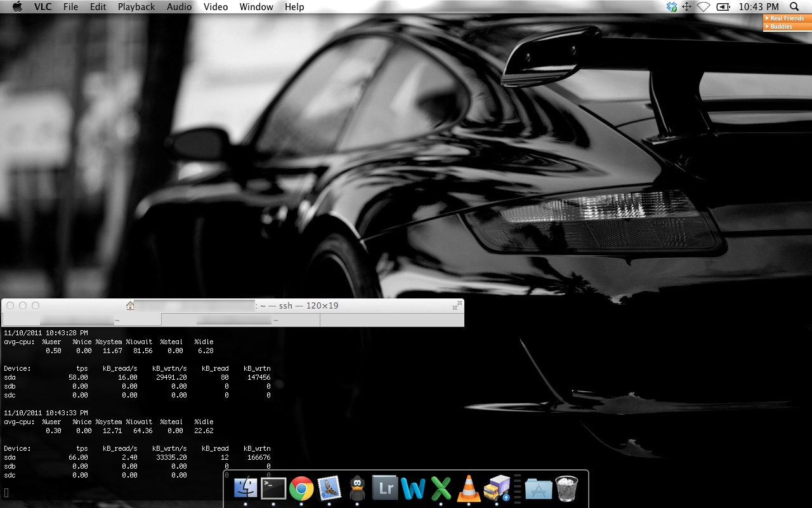Expand the Buddies group
Image resolution: width=812 pixels, height=508 pixels.
coord(787,27)
